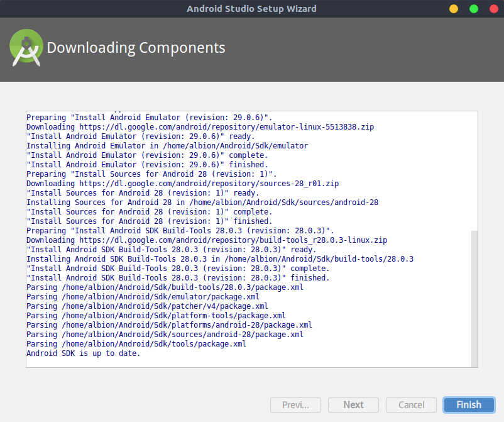
Task: Click the Cancel button
Action: point(411,404)
